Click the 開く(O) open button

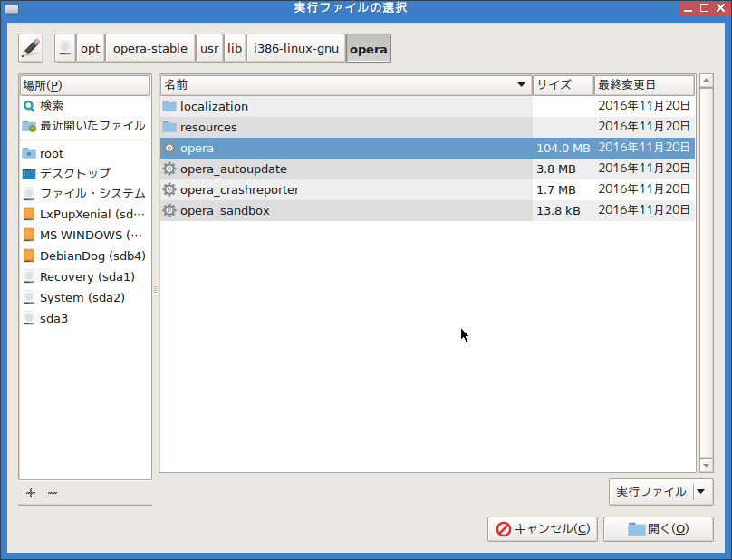pos(659,528)
